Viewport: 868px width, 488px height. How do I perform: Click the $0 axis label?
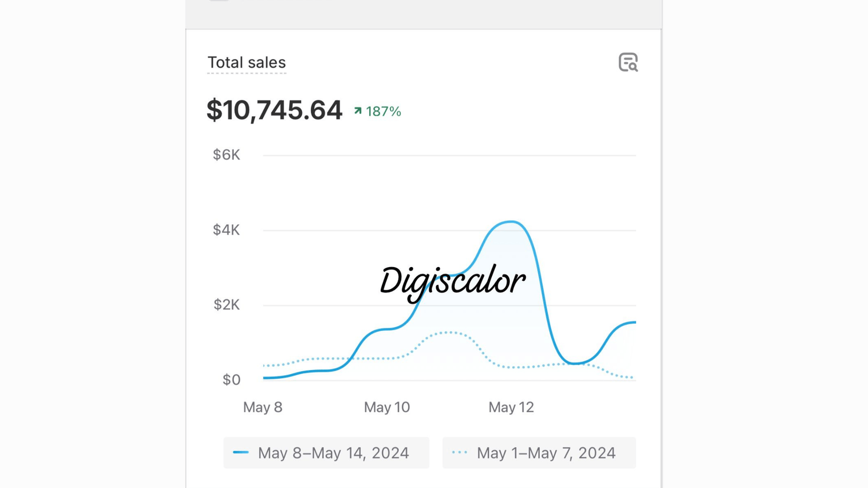pos(231,380)
